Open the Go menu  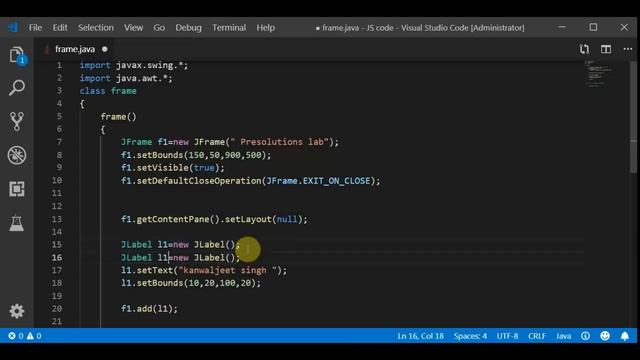(159, 27)
